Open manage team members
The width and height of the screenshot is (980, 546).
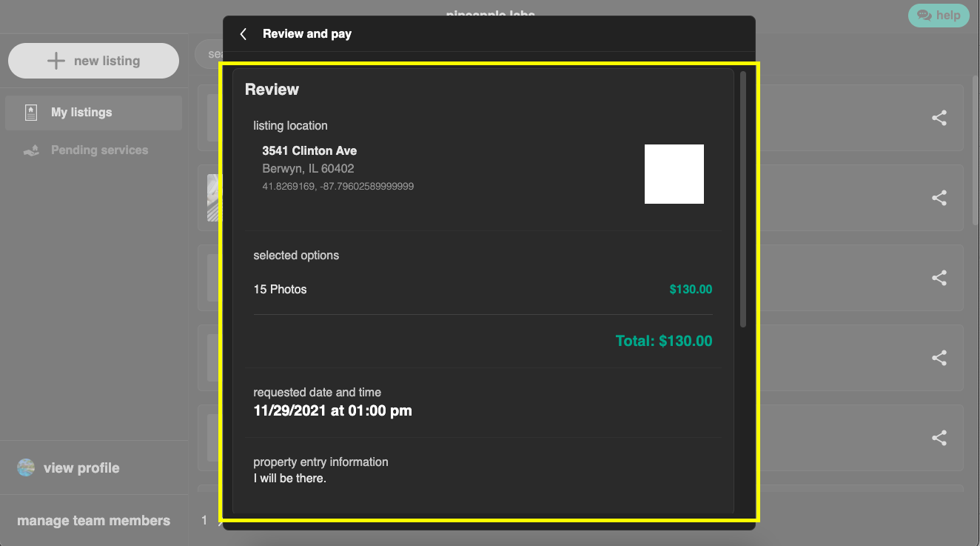coord(93,521)
